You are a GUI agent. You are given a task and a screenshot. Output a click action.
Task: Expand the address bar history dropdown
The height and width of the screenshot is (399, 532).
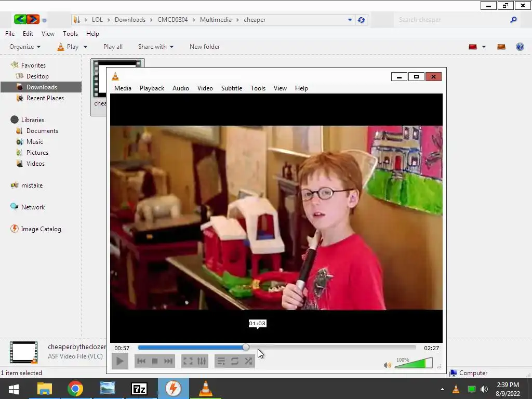click(350, 20)
